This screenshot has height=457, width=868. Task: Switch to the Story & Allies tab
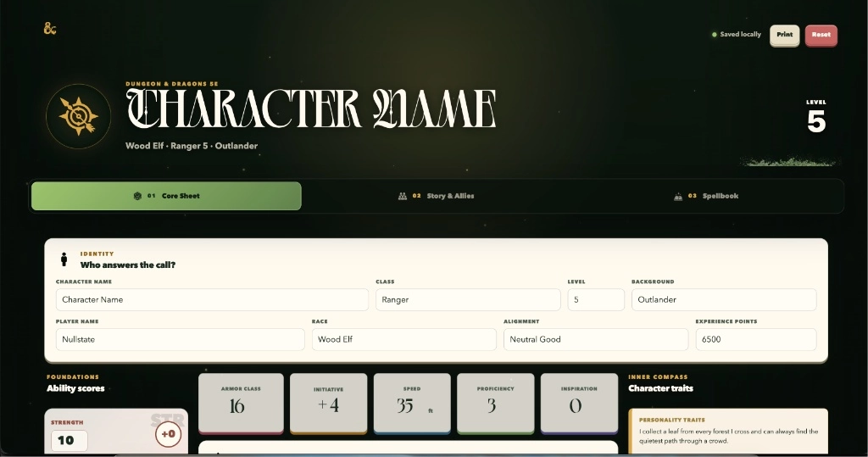(437, 196)
